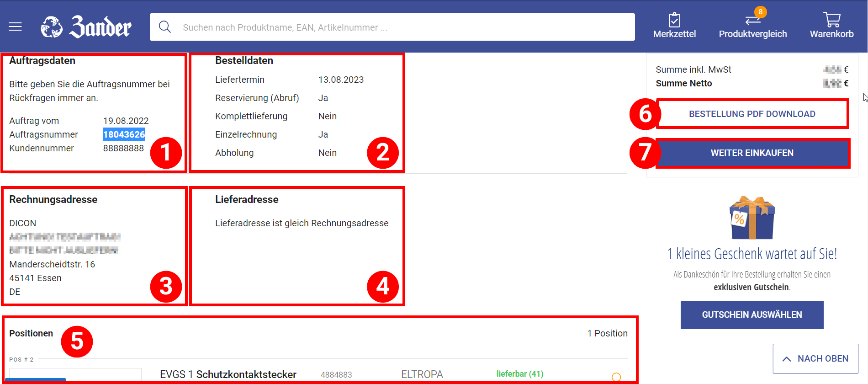This screenshot has height=384, width=868.
Task: Click the highlighted order number 18043626
Action: (x=124, y=134)
